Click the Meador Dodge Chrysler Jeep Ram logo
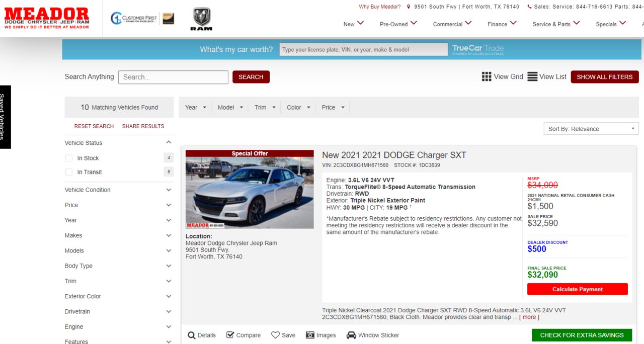 click(47, 19)
